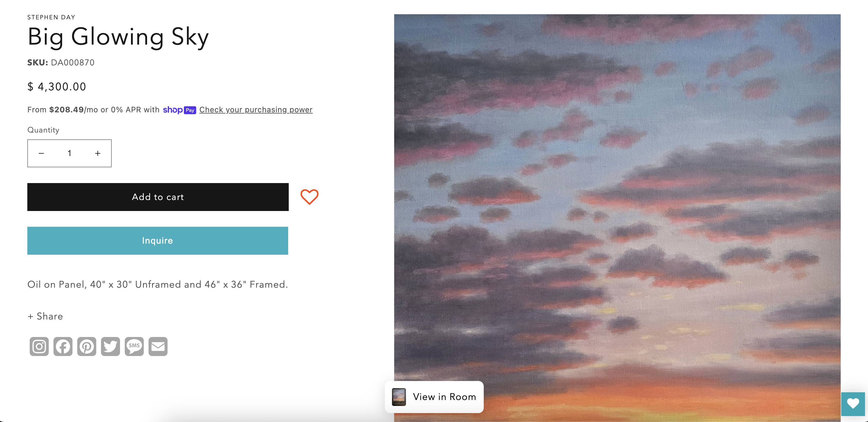Click the small painting thumbnail in View in Room
The image size is (868, 422).
click(x=399, y=397)
